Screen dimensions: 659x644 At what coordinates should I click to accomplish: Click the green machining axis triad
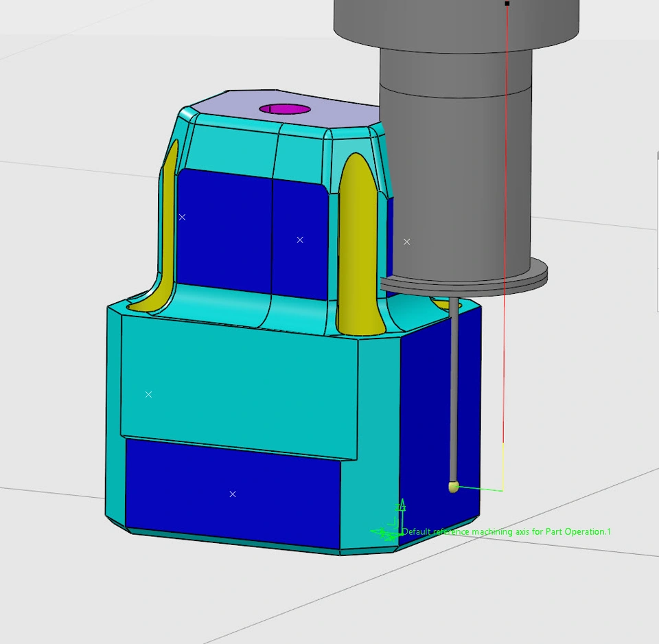point(390,527)
